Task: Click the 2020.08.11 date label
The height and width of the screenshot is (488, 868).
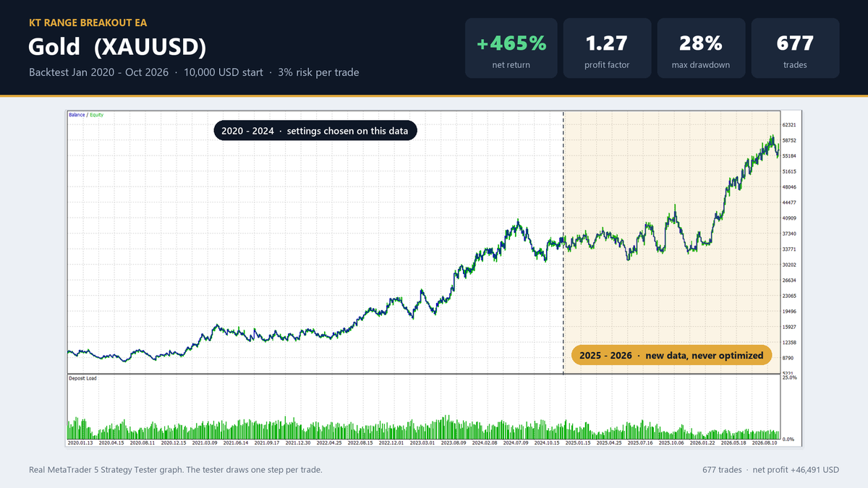Action: coord(143,442)
